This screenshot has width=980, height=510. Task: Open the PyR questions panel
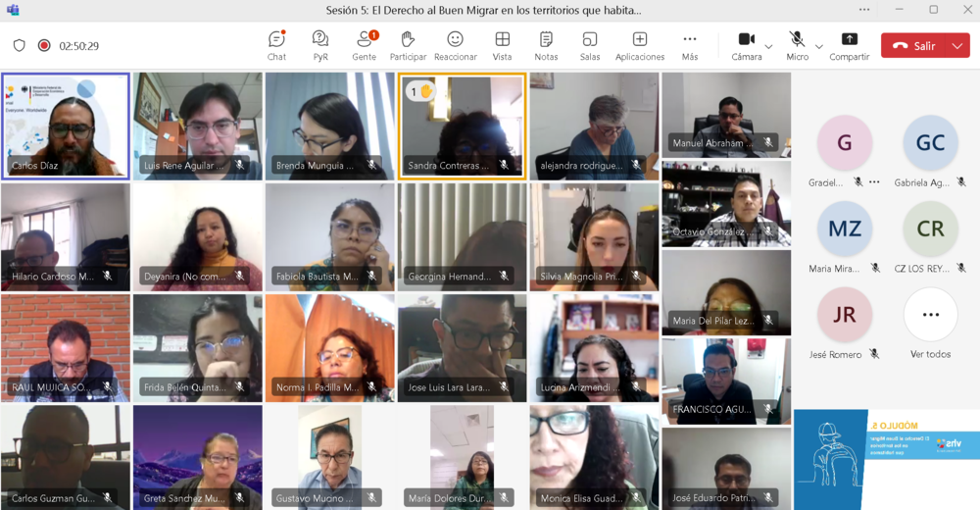pos(320,45)
